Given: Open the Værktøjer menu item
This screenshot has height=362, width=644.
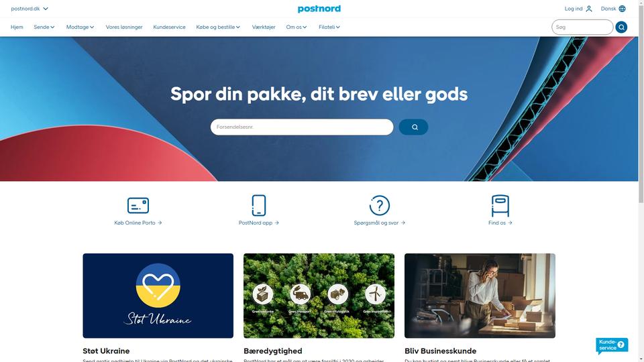Looking at the screenshot, I should coord(264,27).
